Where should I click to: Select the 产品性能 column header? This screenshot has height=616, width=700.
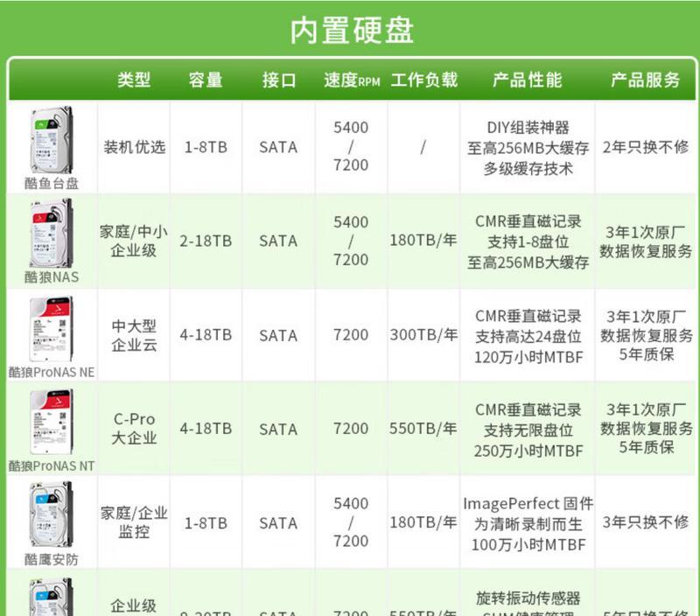(x=528, y=80)
